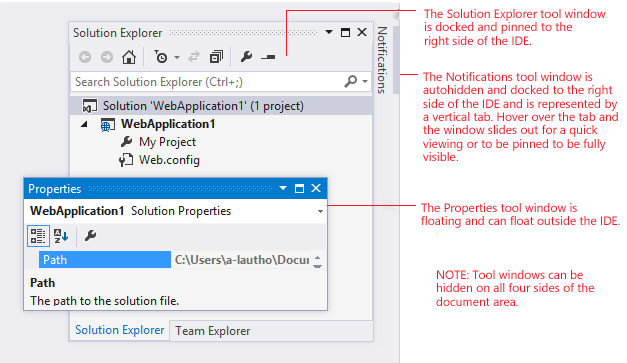Click the Properties window title bar text
This screenshot has height=363, width=627.
pyautogui.click(x=55, y=189)
